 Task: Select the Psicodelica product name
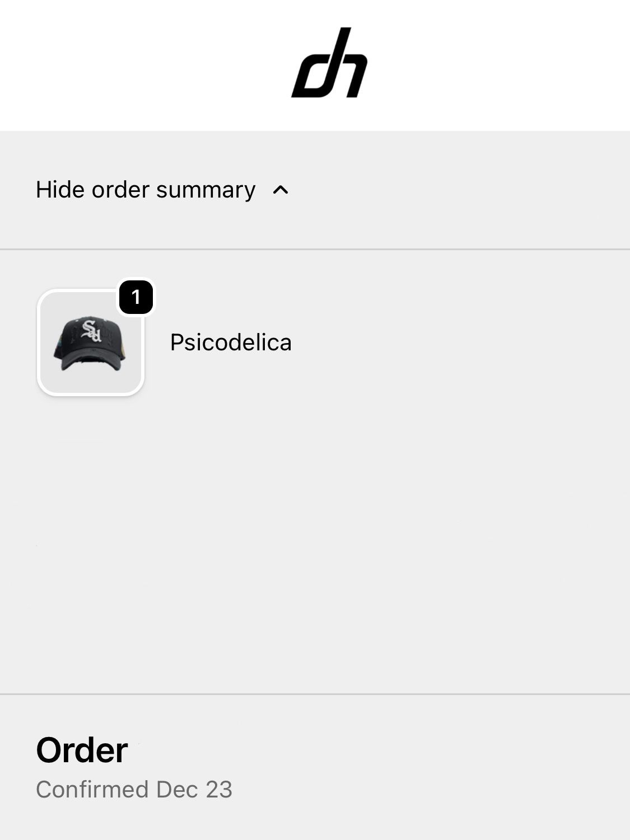[x=231, y=342]
